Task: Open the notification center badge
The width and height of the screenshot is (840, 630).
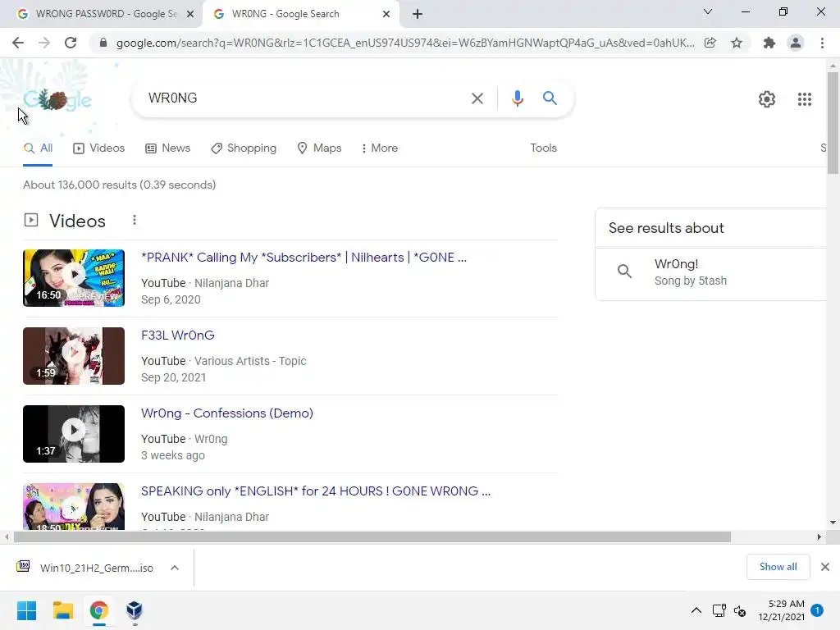Action: click(817, 610)
